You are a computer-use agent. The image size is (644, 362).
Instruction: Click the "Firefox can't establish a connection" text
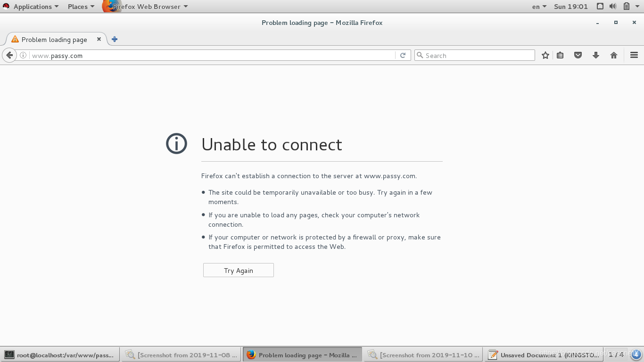(x=309, y=176)
